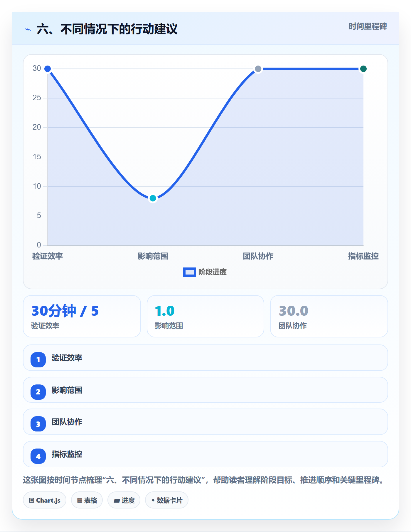Click step badge number 1
This screenshot has width=411, height=532.
point(38,359)
